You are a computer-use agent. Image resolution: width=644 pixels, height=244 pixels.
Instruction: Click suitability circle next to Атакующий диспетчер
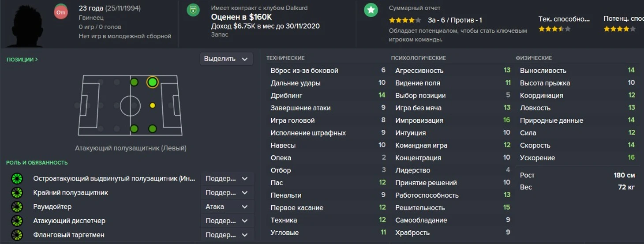(x=17, y=221)
